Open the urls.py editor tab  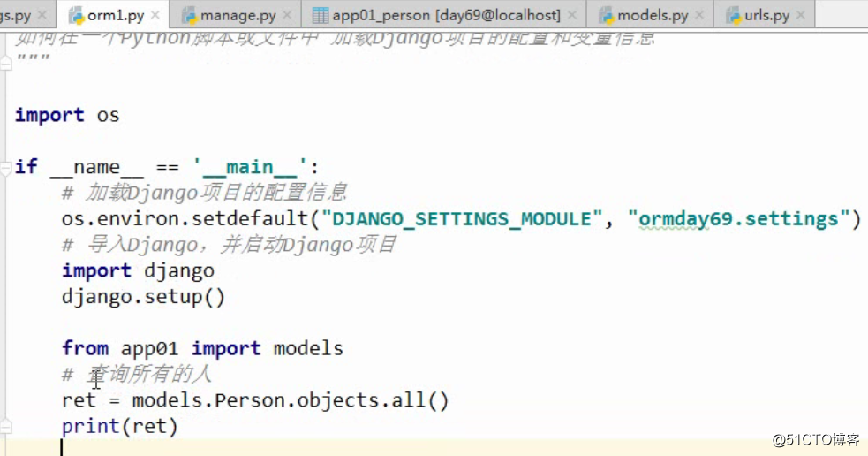766,15
